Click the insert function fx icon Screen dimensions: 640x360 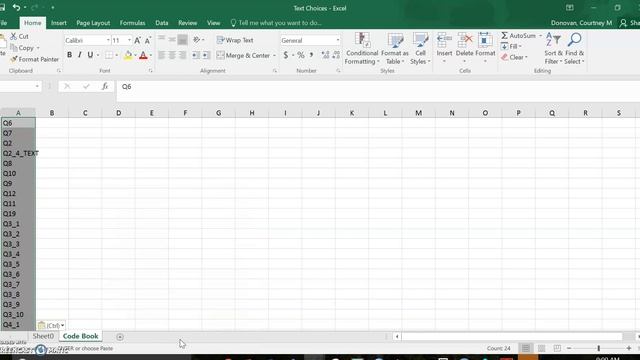[105, 86]
